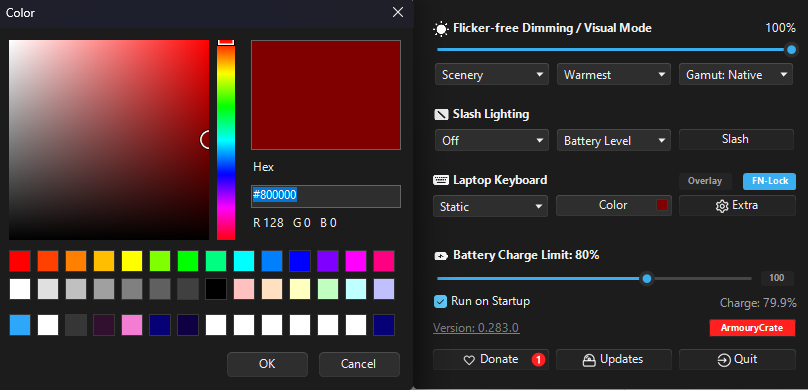The image size is (808, 390).
Task: Toggle the FN-Lock button
Action: click(x=769, y=181)
